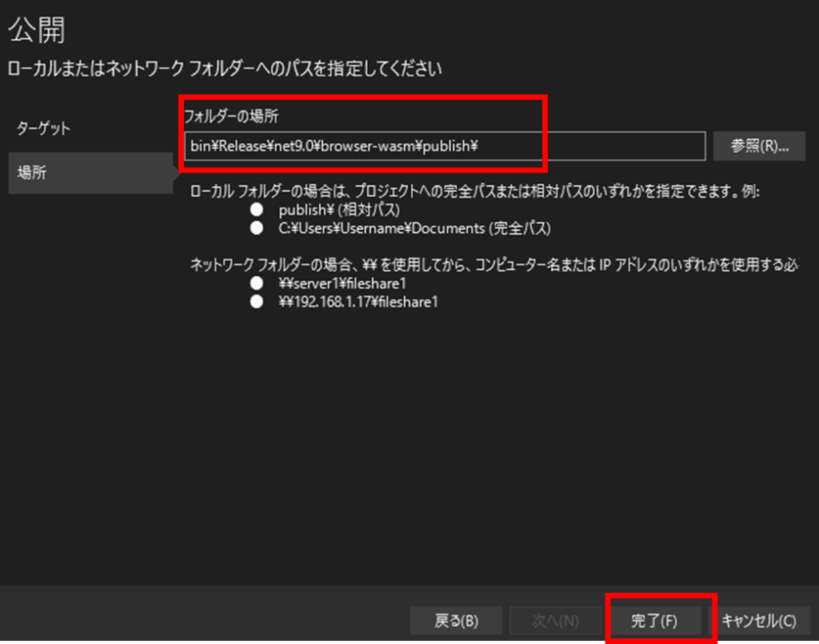Screen dimensions: 819x644
Task: Click the bullet beside C:¥Users¥Username¥Documents
Action: point(257,228)
